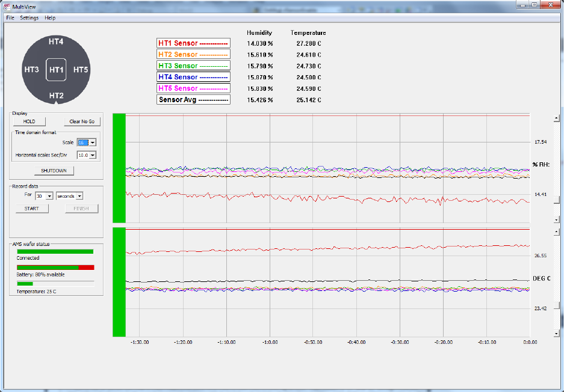
Task: Select HT1 in the wafer sensor diagram
Action: pyautogui.click(x=56, y=70)
